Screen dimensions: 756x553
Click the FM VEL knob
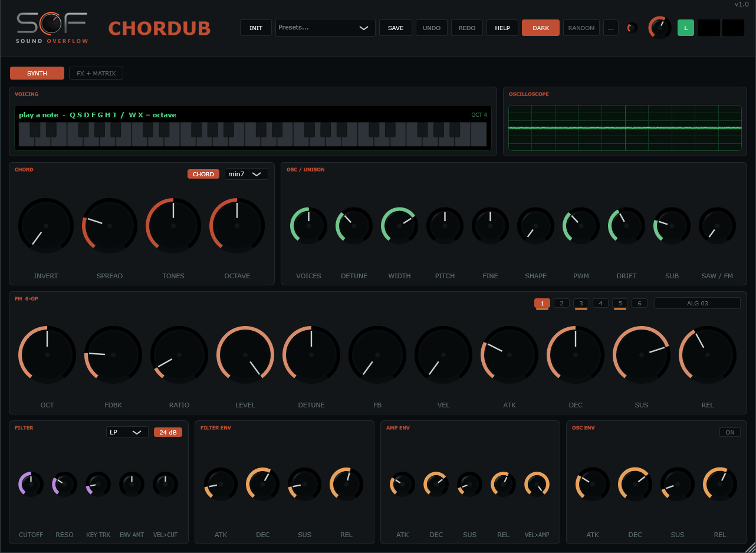coord(443,355)
